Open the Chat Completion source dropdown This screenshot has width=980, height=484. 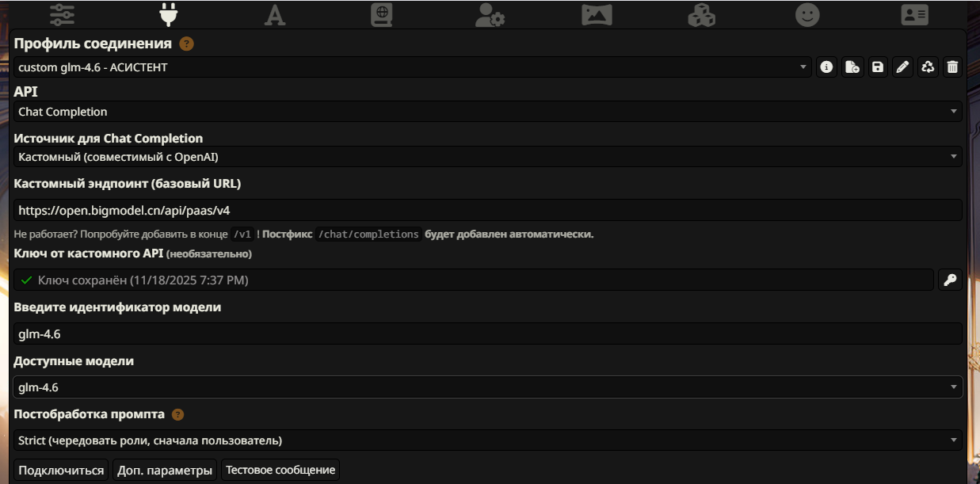[x=488, y=157]
